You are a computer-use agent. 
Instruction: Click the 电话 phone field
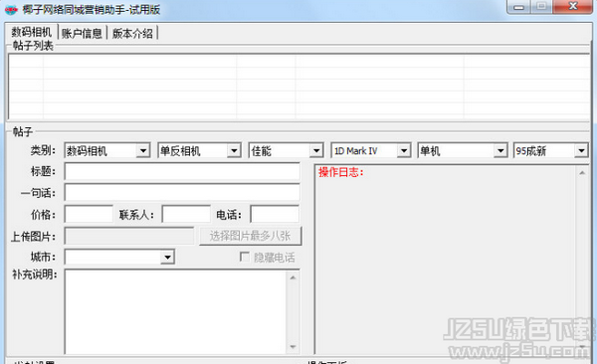(x=275, y=215)
